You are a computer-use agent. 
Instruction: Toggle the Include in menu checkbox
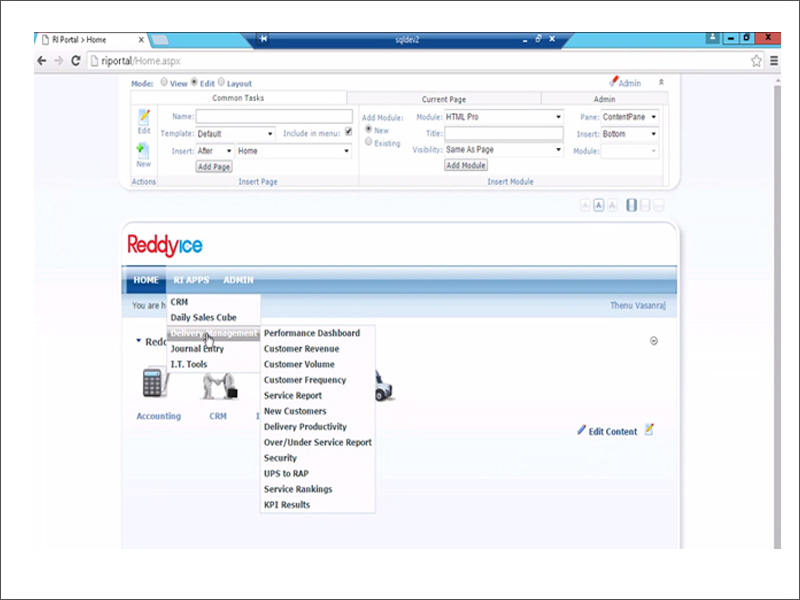pos(348,132)
